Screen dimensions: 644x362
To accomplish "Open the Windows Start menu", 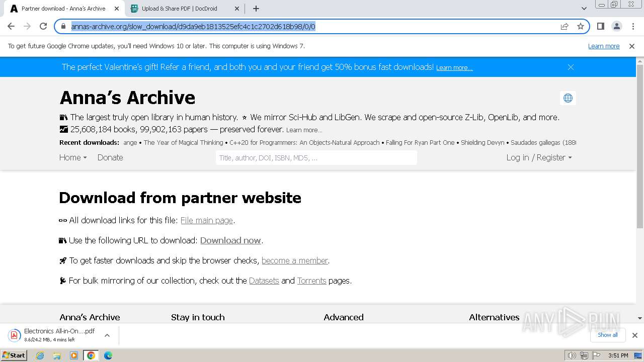I will coord(14,355).
